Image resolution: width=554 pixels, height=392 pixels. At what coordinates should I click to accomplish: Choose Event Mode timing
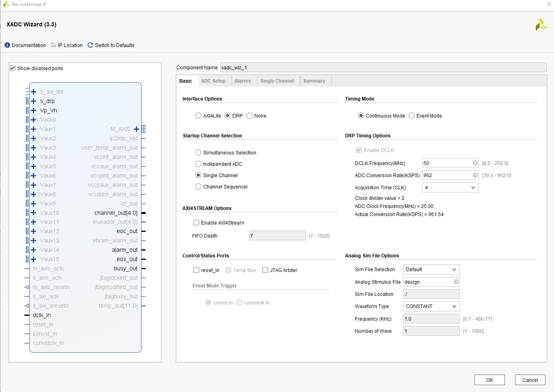point(412,116)
